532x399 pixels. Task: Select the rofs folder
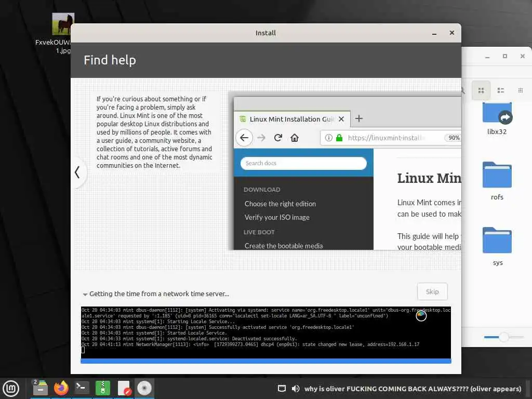pyautogui.click(x=497, y=181)
